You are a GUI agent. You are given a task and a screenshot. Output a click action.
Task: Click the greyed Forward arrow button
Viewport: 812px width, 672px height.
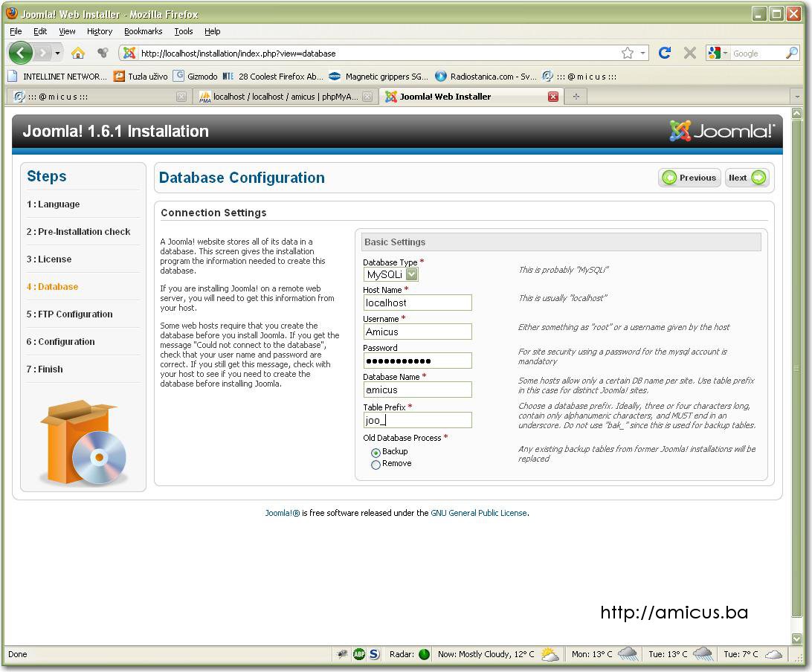coord(42,53)
